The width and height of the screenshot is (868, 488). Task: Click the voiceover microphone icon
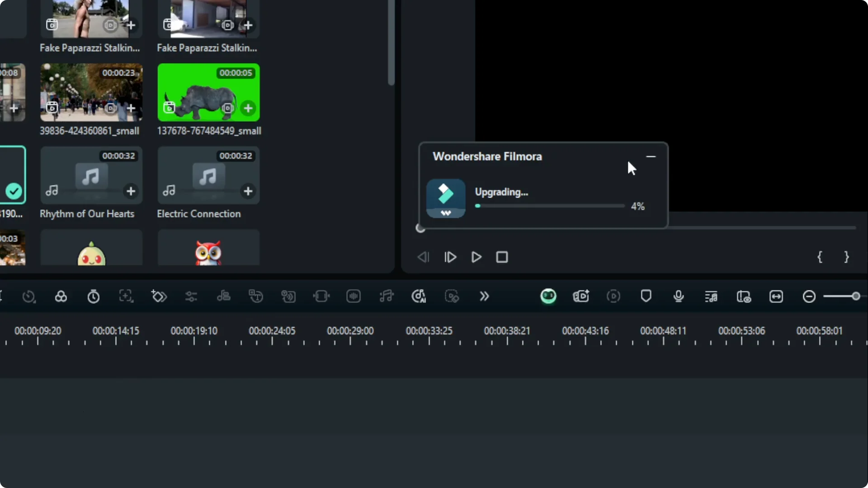678,296
